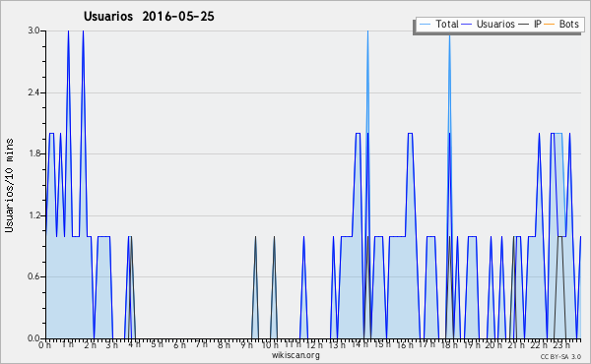591x364 pixels.
Task: Click the 'wikiscan.org' label below the chart
Action: coord(295,355)
